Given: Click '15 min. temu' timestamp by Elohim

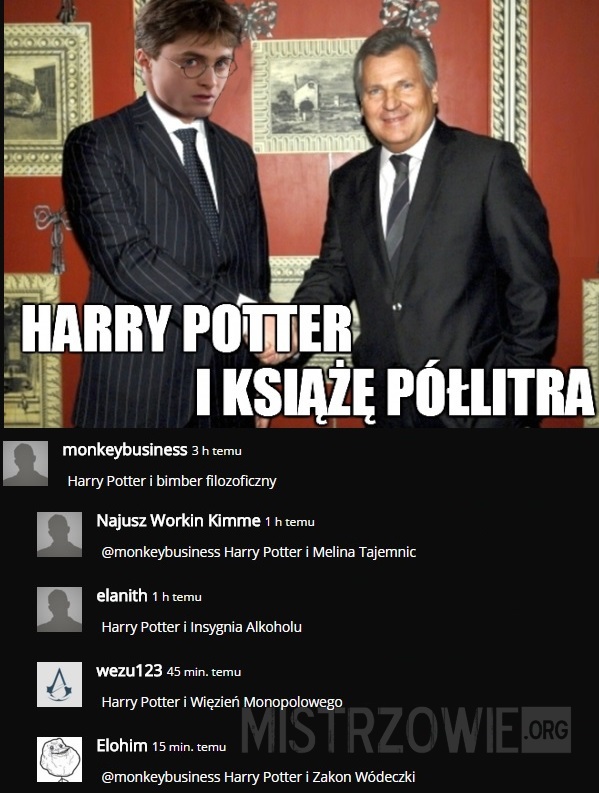Looking at the screenshot, I should pos(189,746).
